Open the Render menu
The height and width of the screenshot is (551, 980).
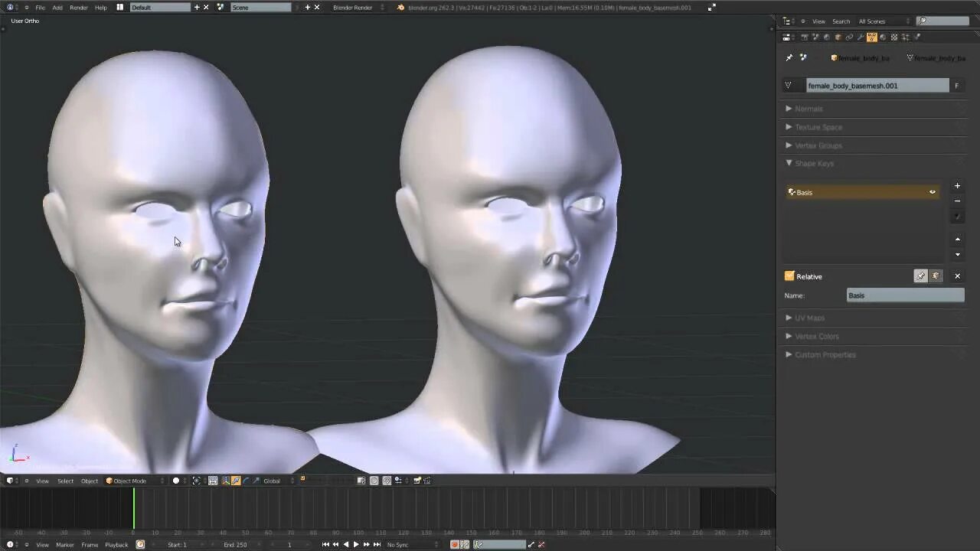[79, 8]
